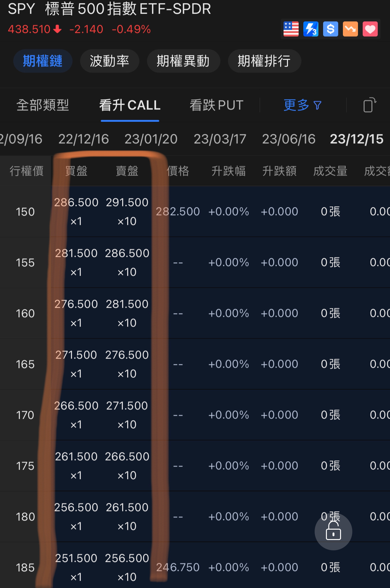Tap the rotate screen layout icon

370,105
